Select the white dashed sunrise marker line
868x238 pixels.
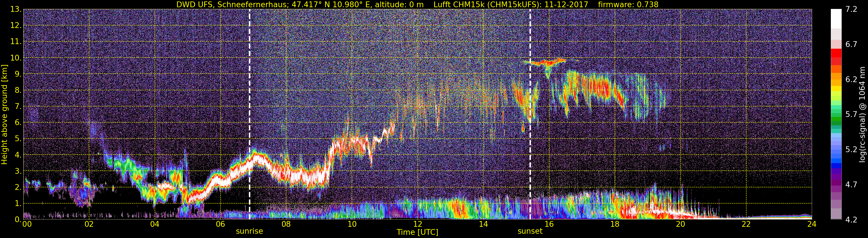click(250, 114)
